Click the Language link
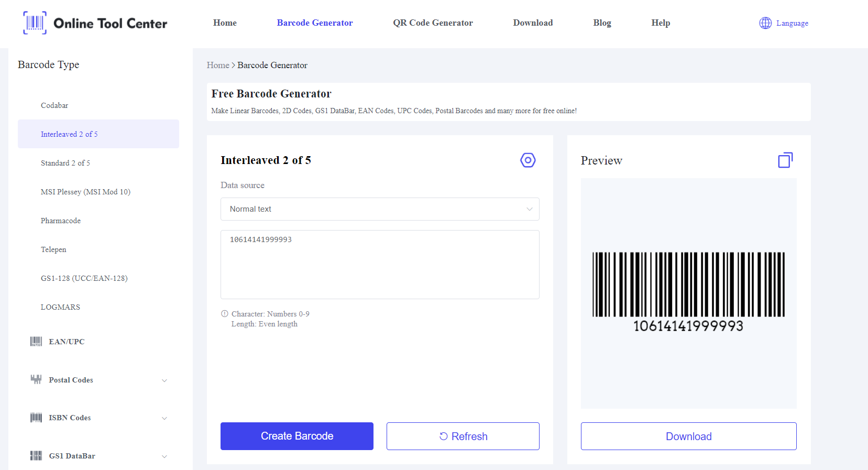This screenshot has height=470, width=868. 792,23
